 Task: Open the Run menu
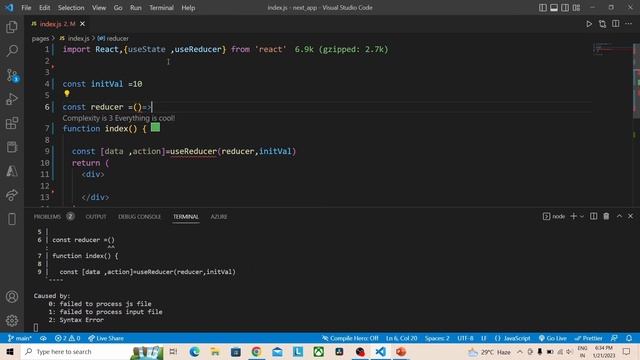136,8
